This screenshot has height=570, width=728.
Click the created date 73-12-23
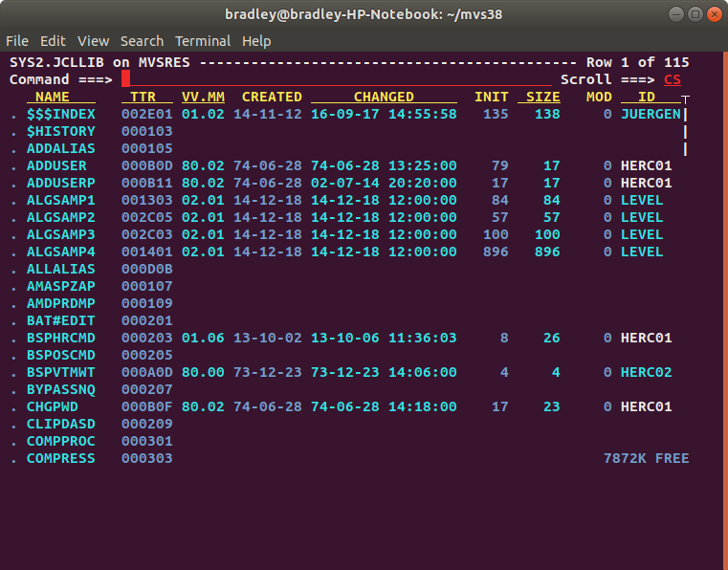tap(268, 372)
